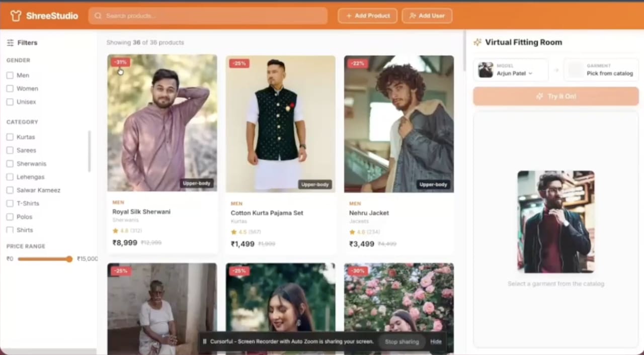The height and width of the screenshot is (355, 644).
Task: Check the Men gender filter
Action: 10,75
